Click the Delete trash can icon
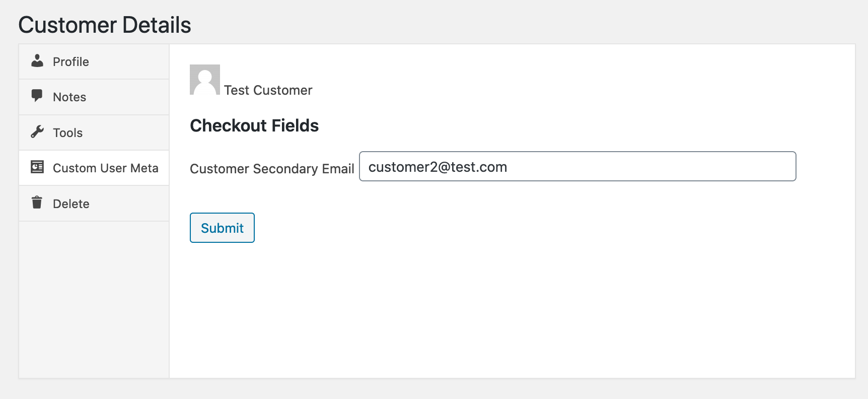 (37, 203)
